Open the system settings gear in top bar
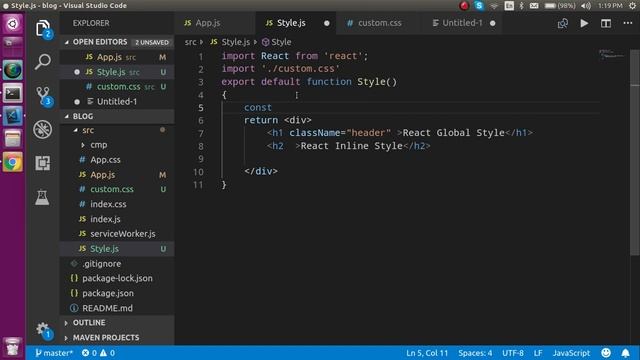This screenshot has width=640, height=360. 633,6
